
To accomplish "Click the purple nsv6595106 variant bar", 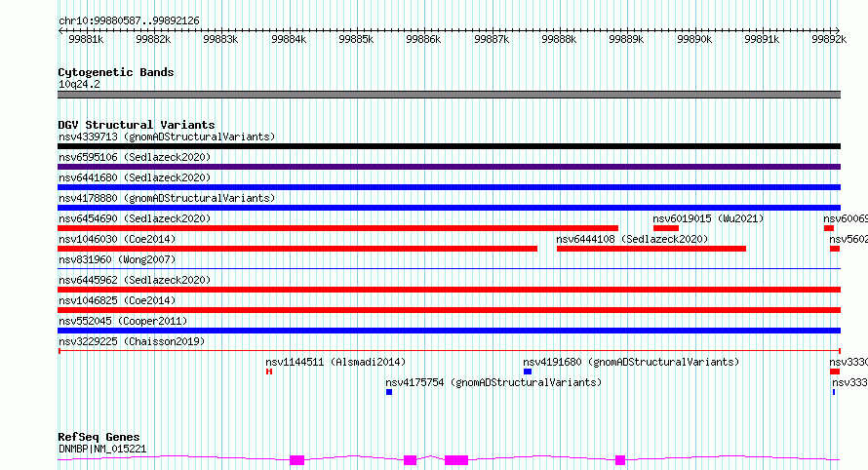I will click(449, 167).
